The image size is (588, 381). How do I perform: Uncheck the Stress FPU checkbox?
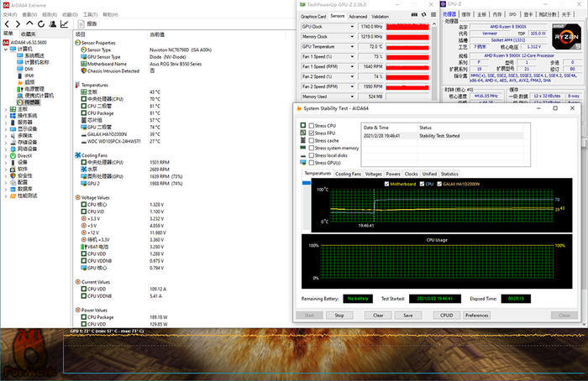point(312,133)
